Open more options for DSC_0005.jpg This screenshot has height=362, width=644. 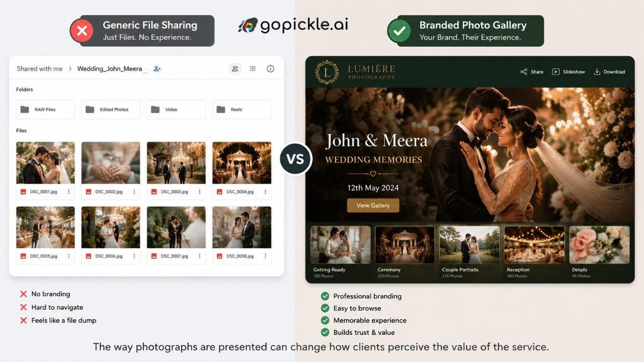[69, 256]
